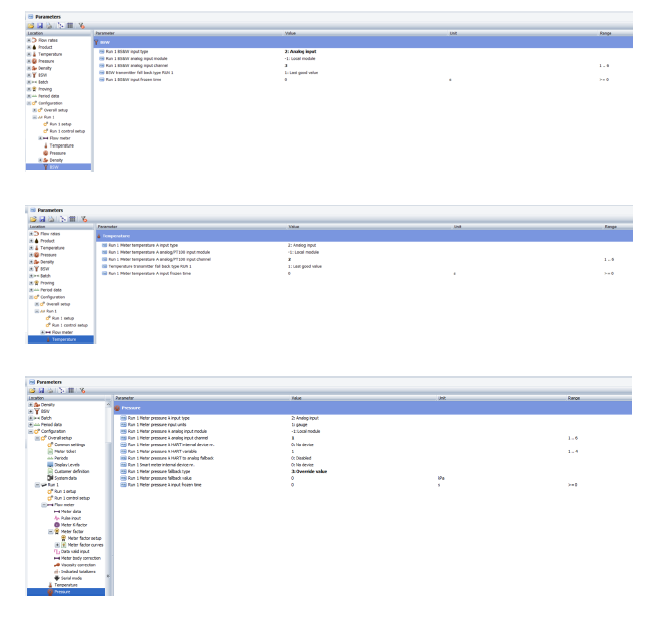Select Serial mode in bottom Pressure window

pos(71,578)
